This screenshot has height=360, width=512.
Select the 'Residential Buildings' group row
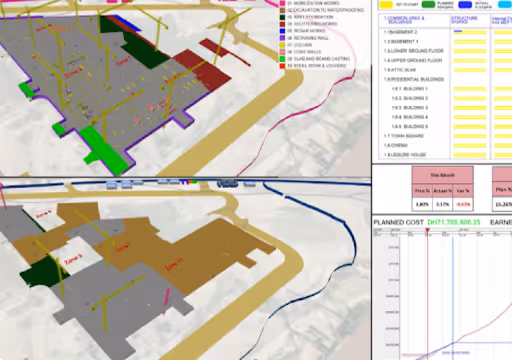(x=414, y=79)
